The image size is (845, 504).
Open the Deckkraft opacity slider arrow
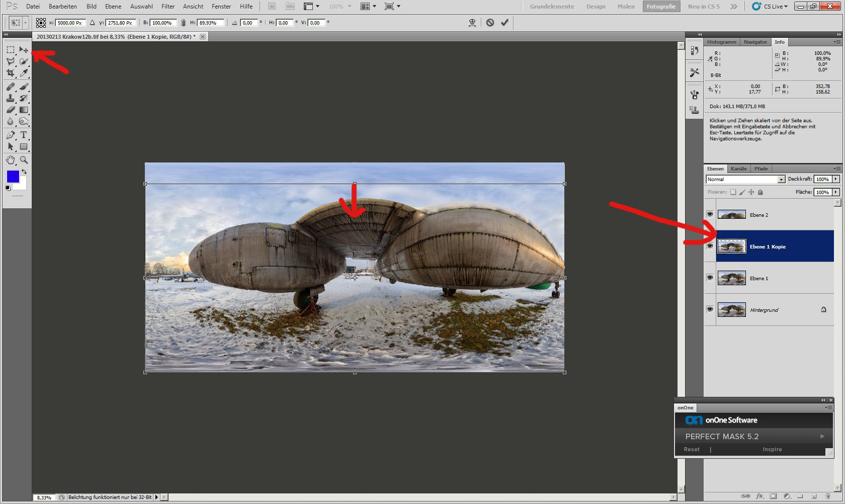click(x=836, y=179)
